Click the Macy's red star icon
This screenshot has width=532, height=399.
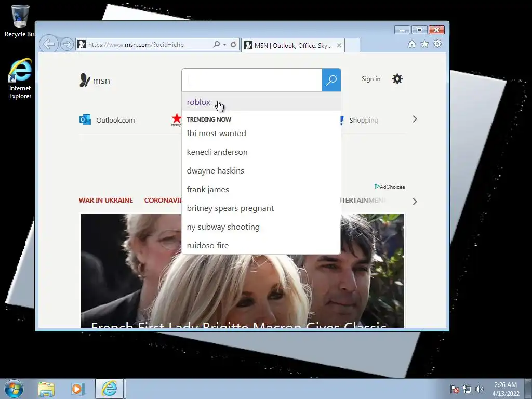176,119
